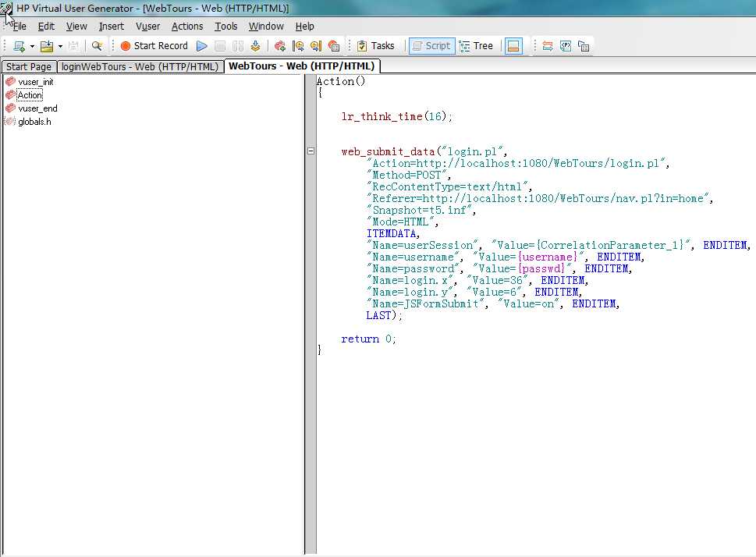The width and height of the screenshot is (756, 557).
Task: Click the "Name=JSFormSubmit" line
Action: (x=492, y=303)
